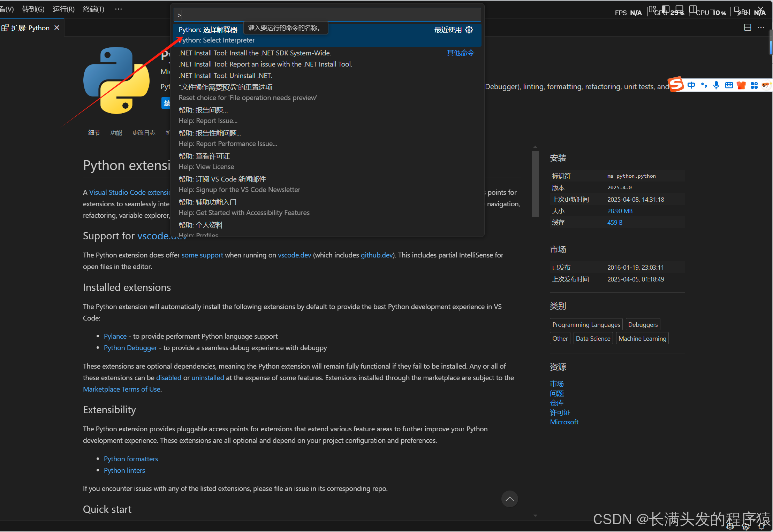Expand the menu bar overflow ellipsis
773x532 pixels.
coord(118,9)
